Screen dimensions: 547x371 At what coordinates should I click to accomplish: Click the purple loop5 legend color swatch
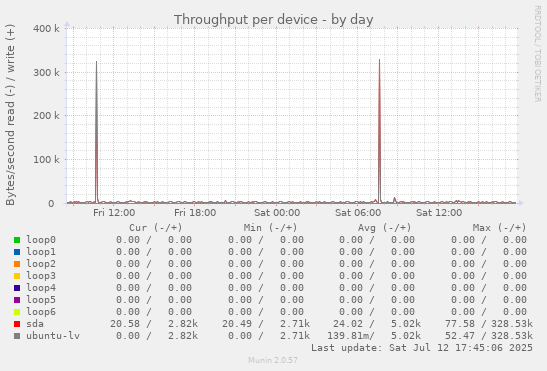point(17,300)
